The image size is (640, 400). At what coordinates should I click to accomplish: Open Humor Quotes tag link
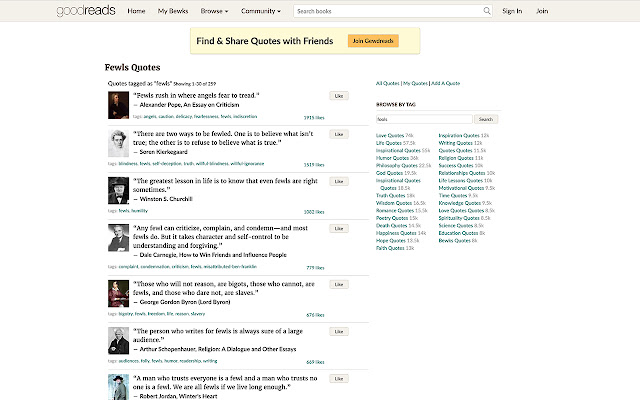click(x=392, y=158)
